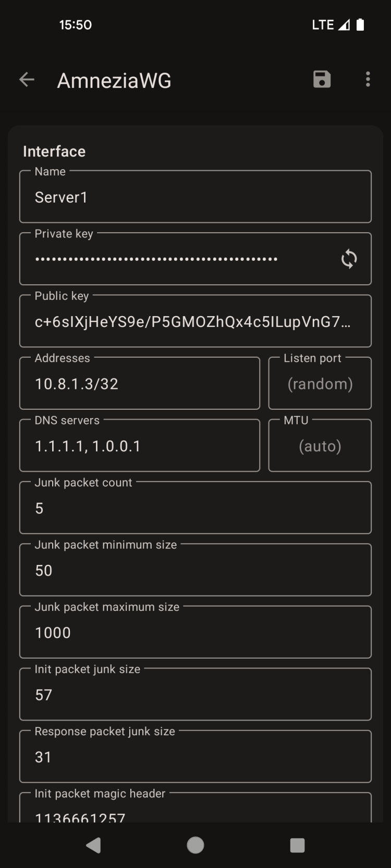The width and height of the screenshot is (391, 868).
Task: Change the Junk packet count value
Action: [195, 508]
